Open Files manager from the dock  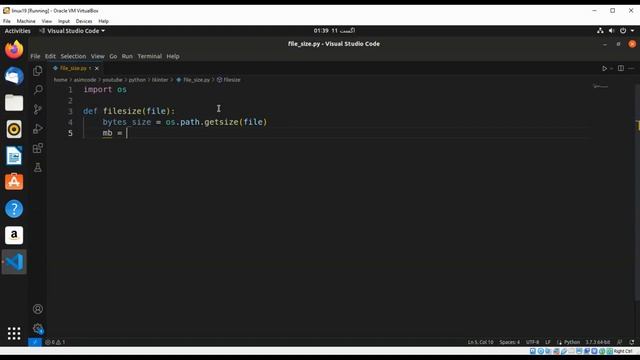pyautogui.click(x=14, y=102)
